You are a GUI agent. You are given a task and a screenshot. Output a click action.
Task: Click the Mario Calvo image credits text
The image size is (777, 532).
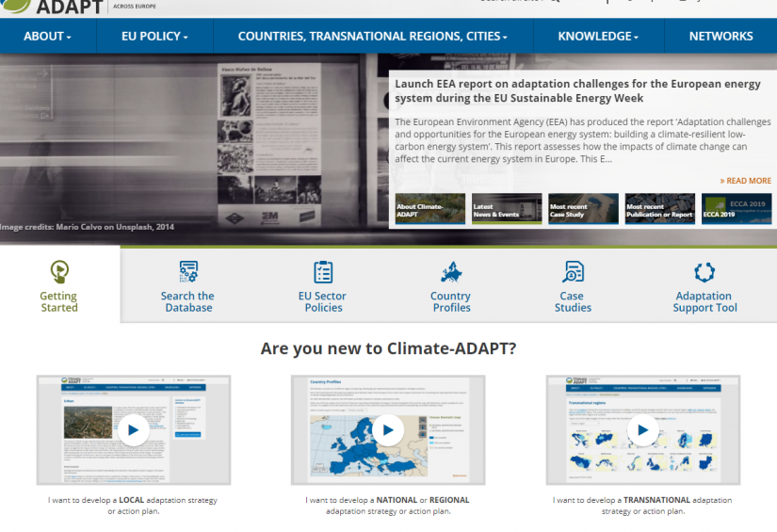pyautogui.click(x=88, y=227)
